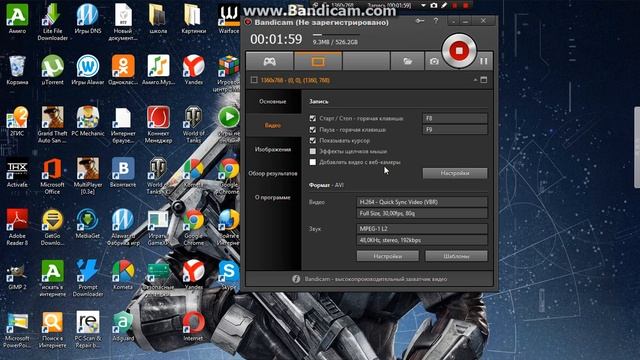Switch to game recording mode gamepad tab

pyautogui.click(x=269, y=61)
